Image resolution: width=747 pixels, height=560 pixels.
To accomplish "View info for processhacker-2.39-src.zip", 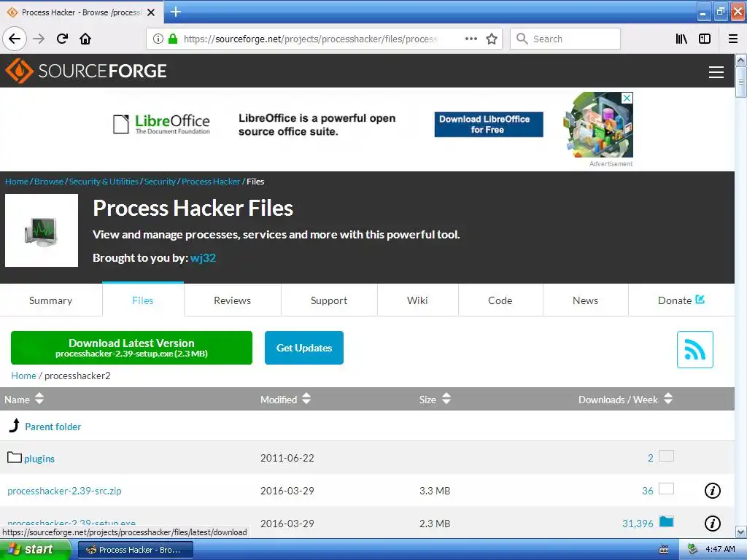I will tap(712, 491).
